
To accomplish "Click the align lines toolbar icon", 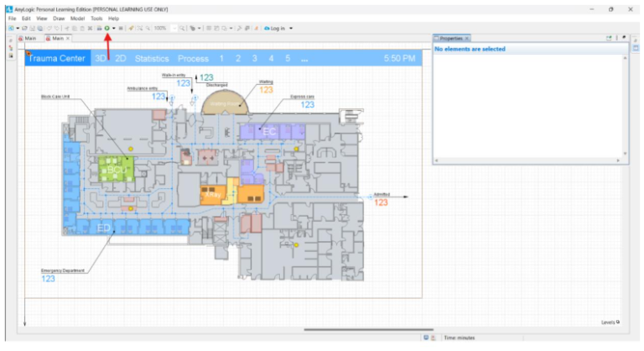I will (x=209, y=29).
